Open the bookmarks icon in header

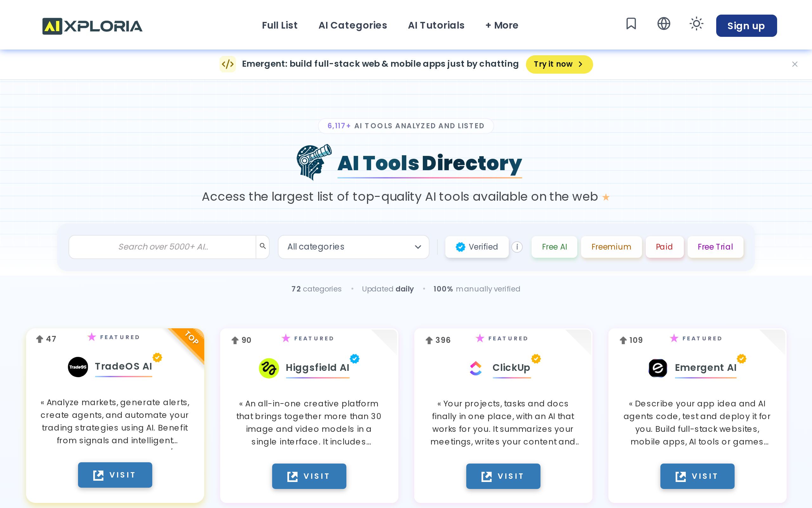pyautogui.click(x=631, y=24)
